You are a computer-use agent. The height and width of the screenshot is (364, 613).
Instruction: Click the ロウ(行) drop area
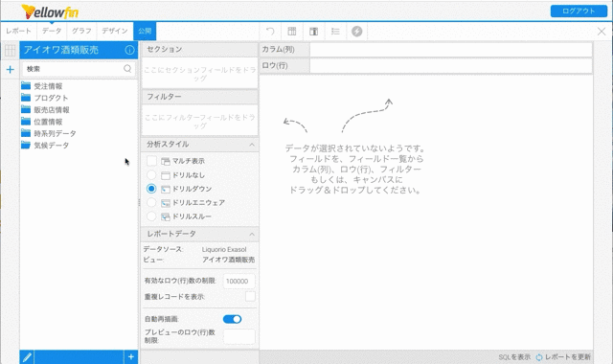(451, 66)
